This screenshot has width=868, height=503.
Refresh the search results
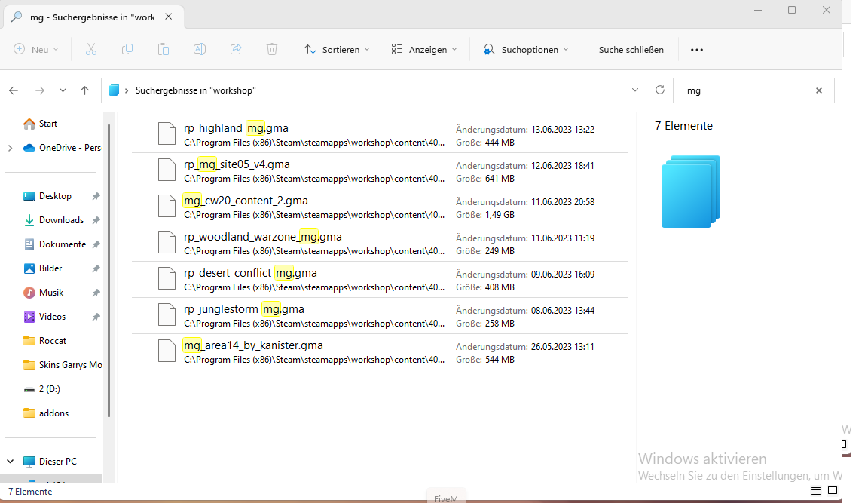click(x=660, y=90)
